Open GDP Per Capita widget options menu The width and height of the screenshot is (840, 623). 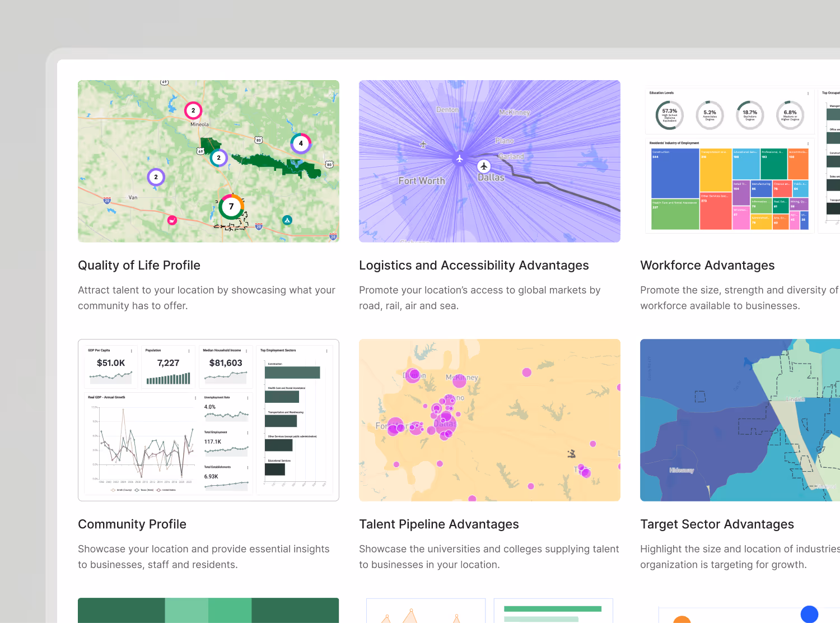pyautogui.click(x=132, y=351)
